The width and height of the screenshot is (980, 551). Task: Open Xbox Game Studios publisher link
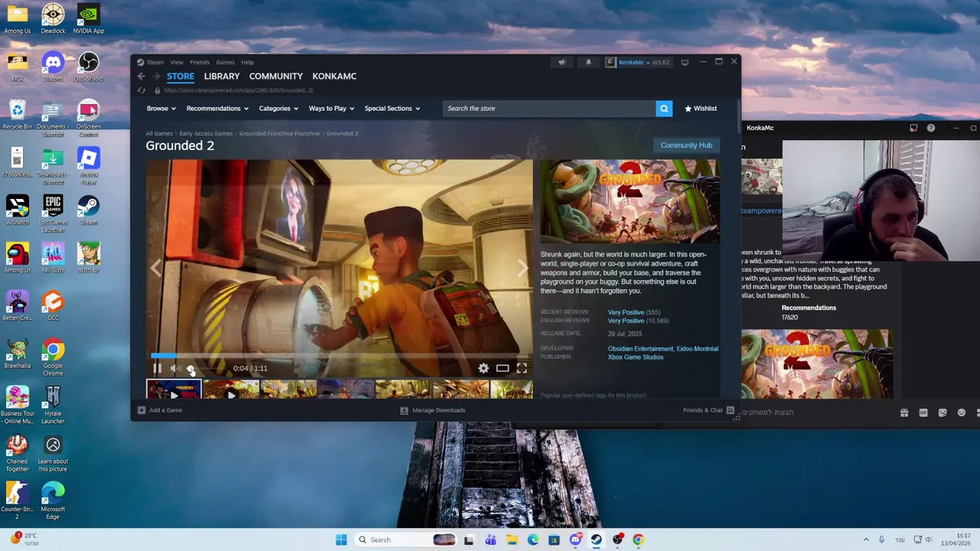pos(635,357)
